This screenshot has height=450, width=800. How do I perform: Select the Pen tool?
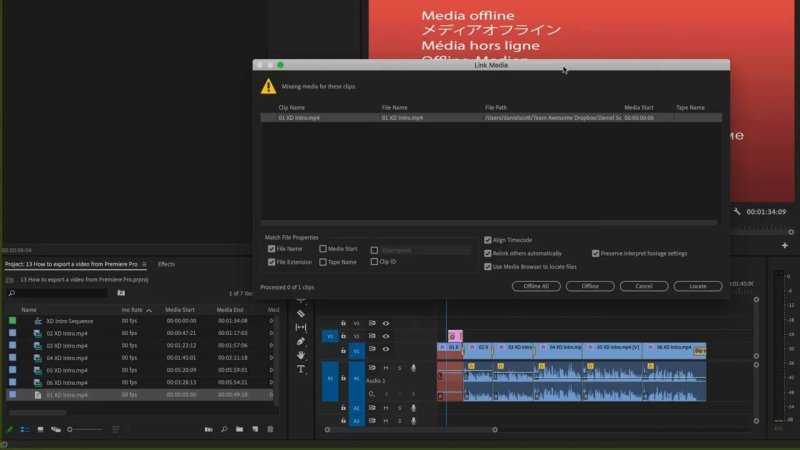[x=301, y=341]
